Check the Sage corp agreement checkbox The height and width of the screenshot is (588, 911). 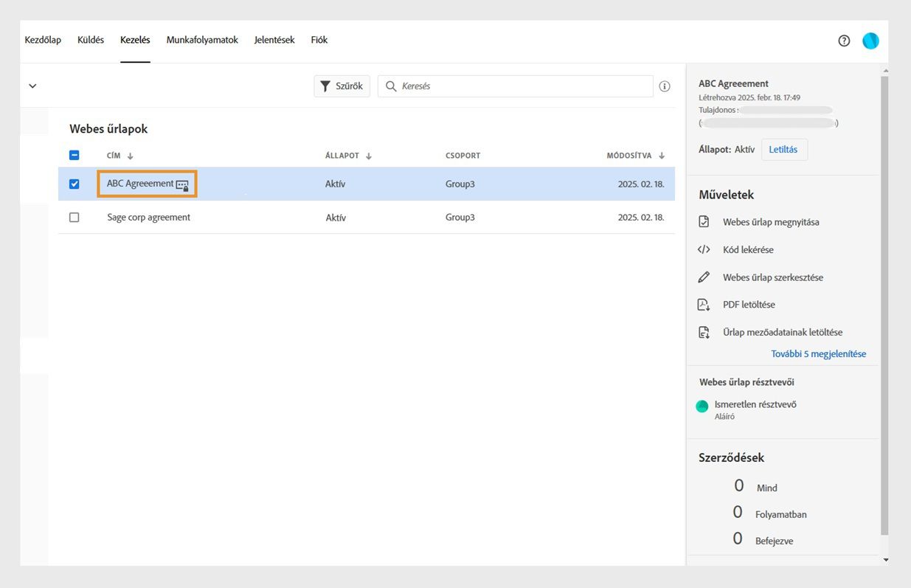point(74,218)
